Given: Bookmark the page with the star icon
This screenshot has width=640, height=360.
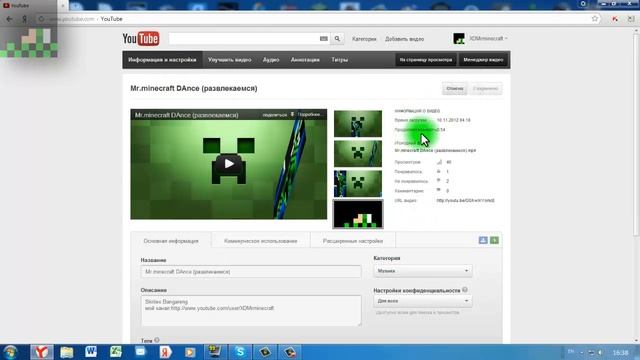Looking at the screenshot, I should (595, 19).
